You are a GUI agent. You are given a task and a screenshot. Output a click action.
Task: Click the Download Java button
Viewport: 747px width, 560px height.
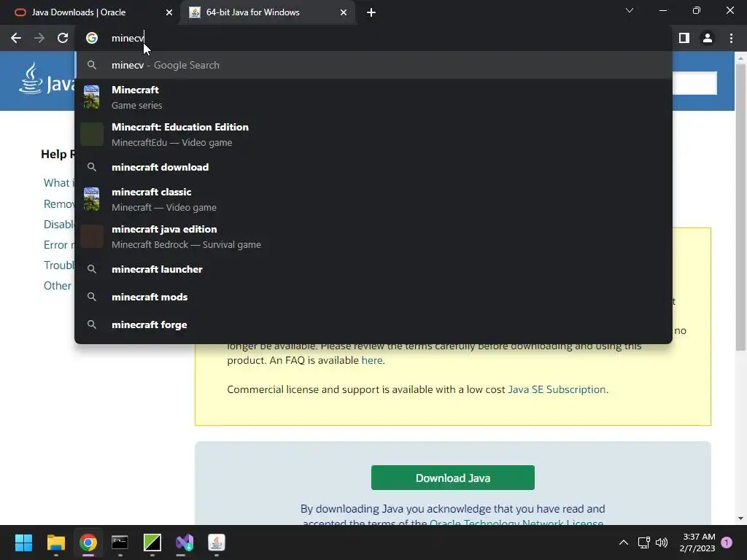[x=452, y=478]
